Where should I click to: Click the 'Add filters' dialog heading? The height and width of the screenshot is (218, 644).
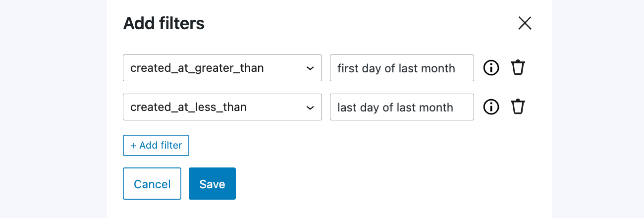[164, 23]
